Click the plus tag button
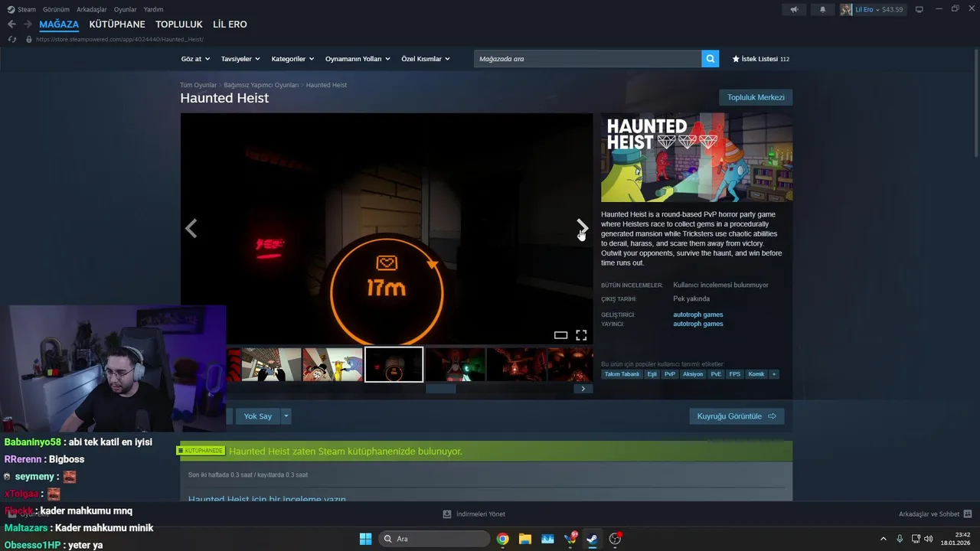This screenshot has width=980, height=551. tap(774, 374)
